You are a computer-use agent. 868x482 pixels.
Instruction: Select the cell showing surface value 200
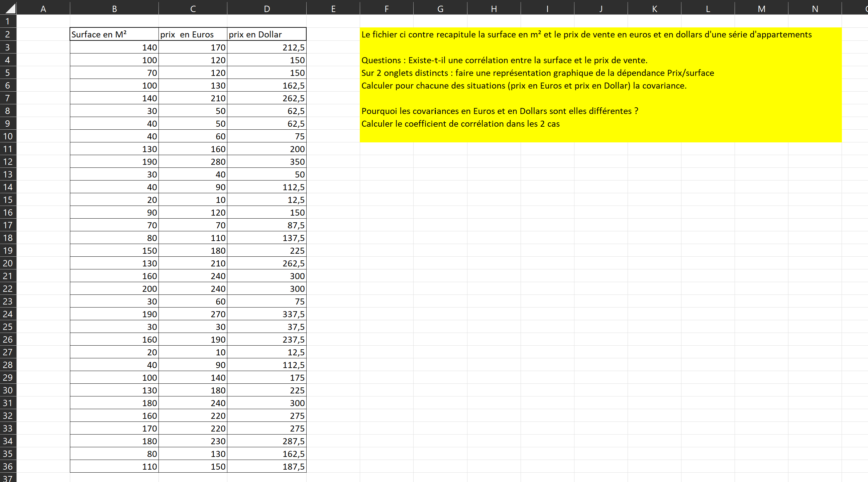(114, 289)
